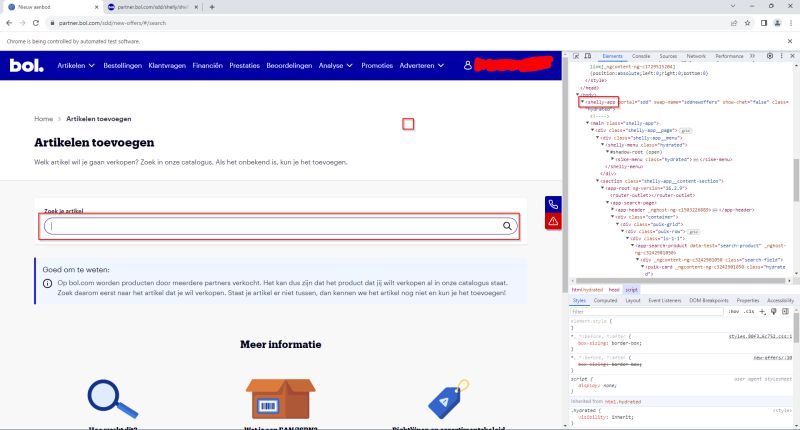Viewport: 800px width, 430px height.
Task: Collapse the main class="shelly-app" node
Action: 588,123
